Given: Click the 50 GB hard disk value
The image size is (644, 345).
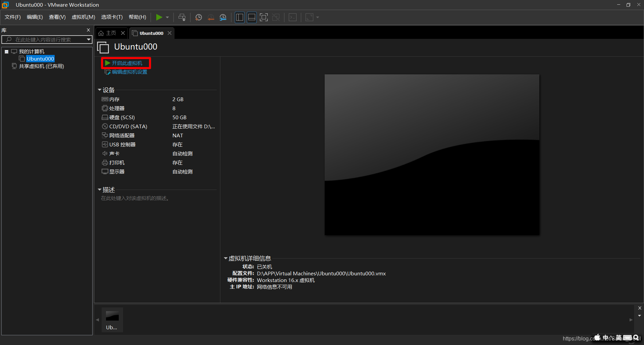Looking at the screenshot, I should tap(179, 117).
